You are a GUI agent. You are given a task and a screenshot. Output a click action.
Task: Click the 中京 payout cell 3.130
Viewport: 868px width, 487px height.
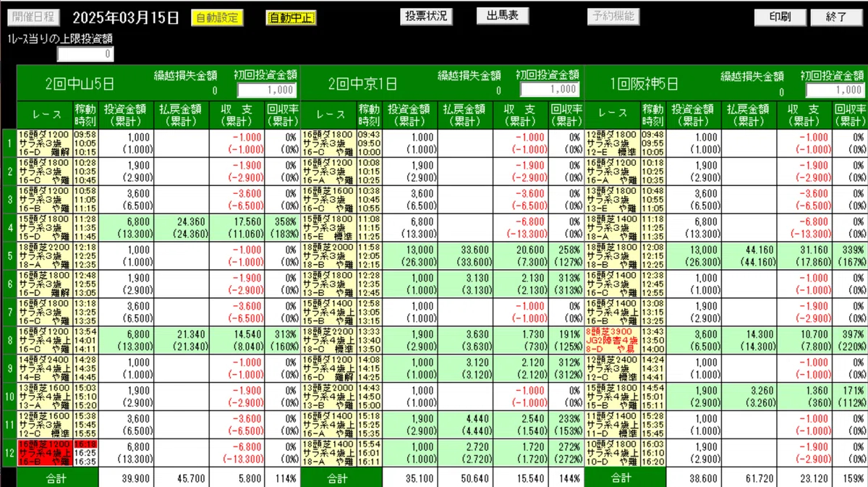(466, 284)
